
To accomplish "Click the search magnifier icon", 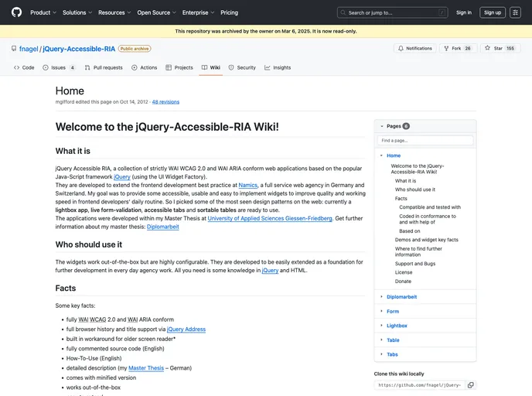I will tap(343, 12).
